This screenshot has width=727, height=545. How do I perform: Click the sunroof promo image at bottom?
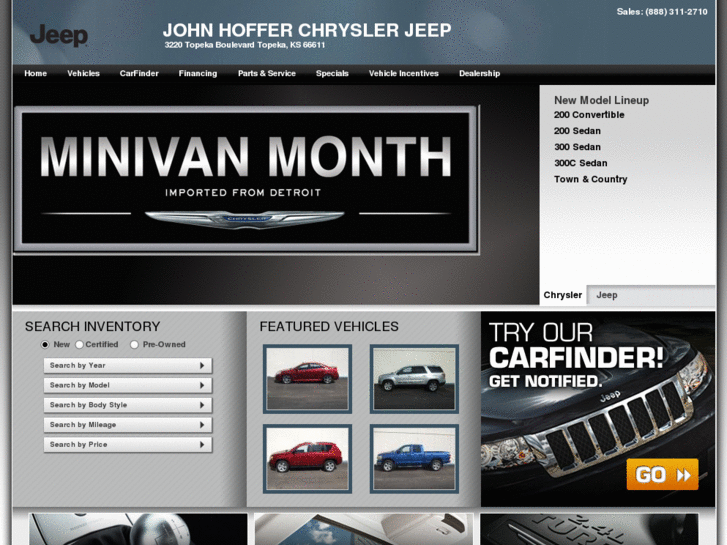click(364, 529)
